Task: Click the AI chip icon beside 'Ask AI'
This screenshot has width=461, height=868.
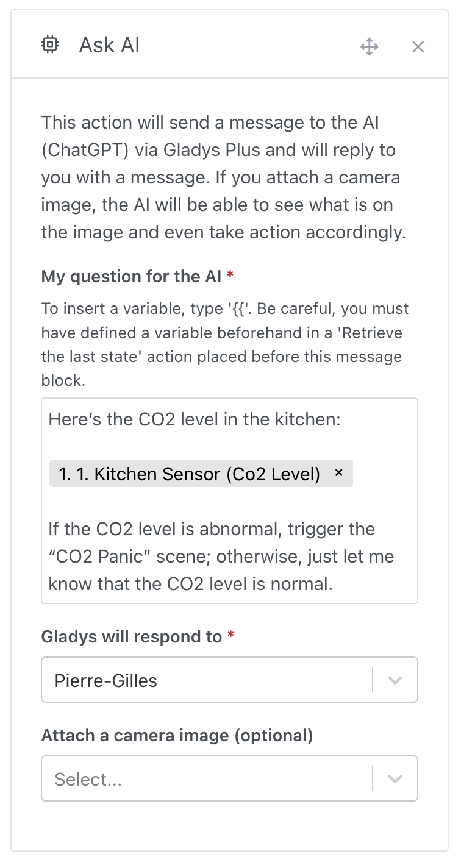Action: click(52, 44)
